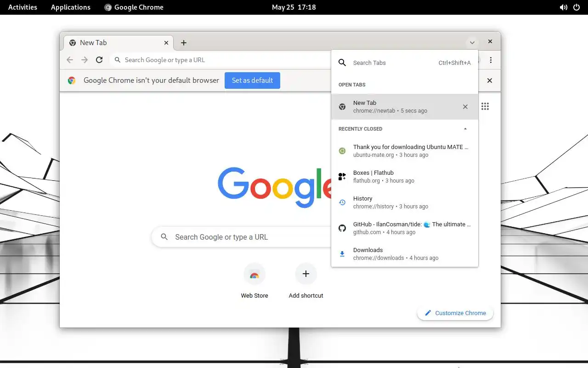Reopen GitHub IlanCosman/tide closed tab
588x368 pixels.
pos(405,228)
